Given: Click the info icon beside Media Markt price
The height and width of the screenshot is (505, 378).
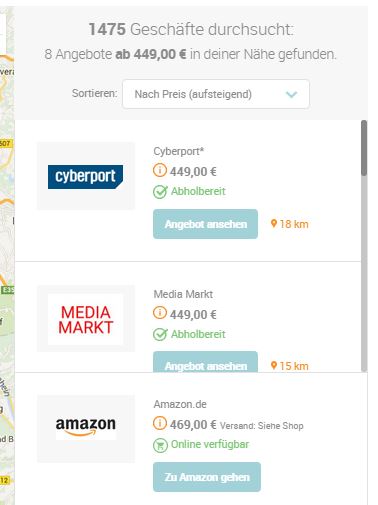Looking at the screenshot, I should [160, 313].
